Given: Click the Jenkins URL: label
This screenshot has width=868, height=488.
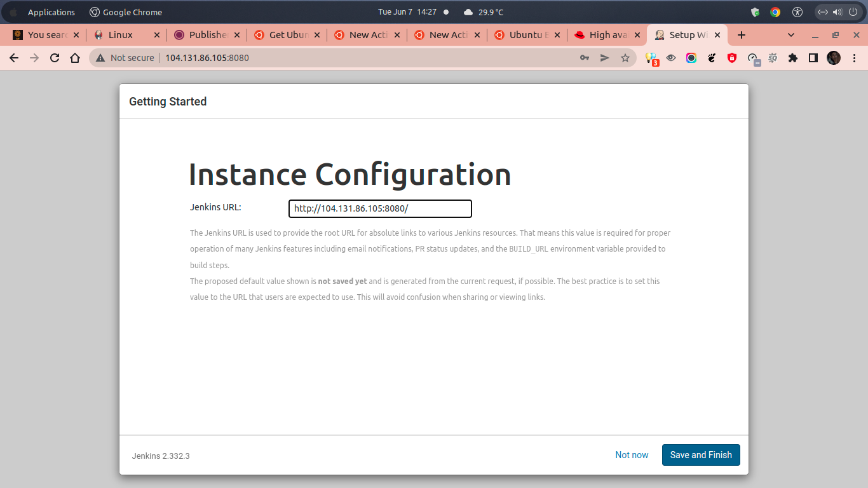Looking at the screenshot, I should (215, 207).
